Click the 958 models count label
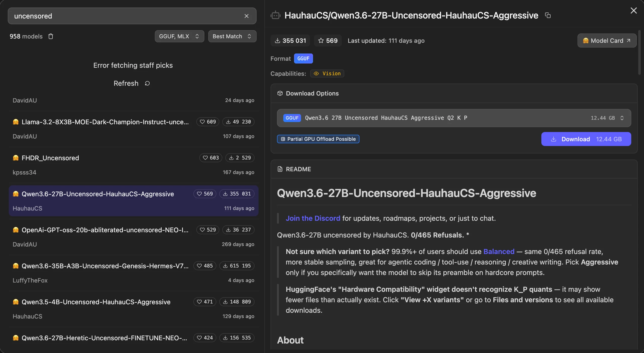Screen dimensions: 644x353 [26, 36]
